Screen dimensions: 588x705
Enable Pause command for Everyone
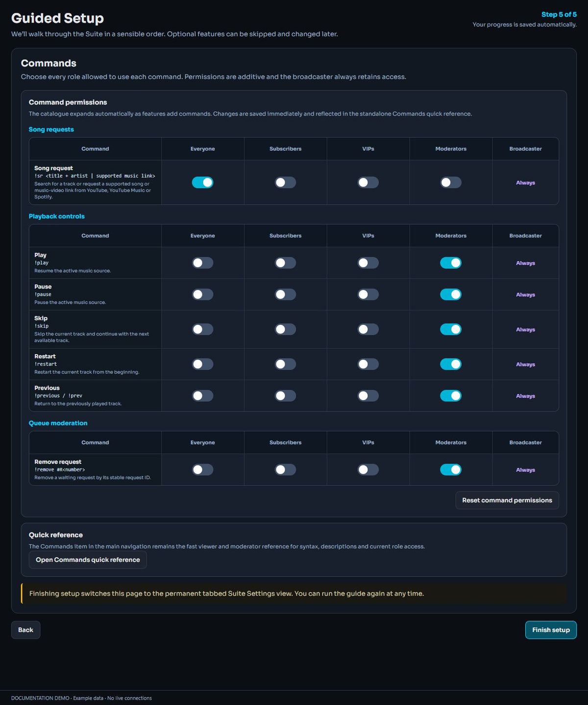pos(202,294)
